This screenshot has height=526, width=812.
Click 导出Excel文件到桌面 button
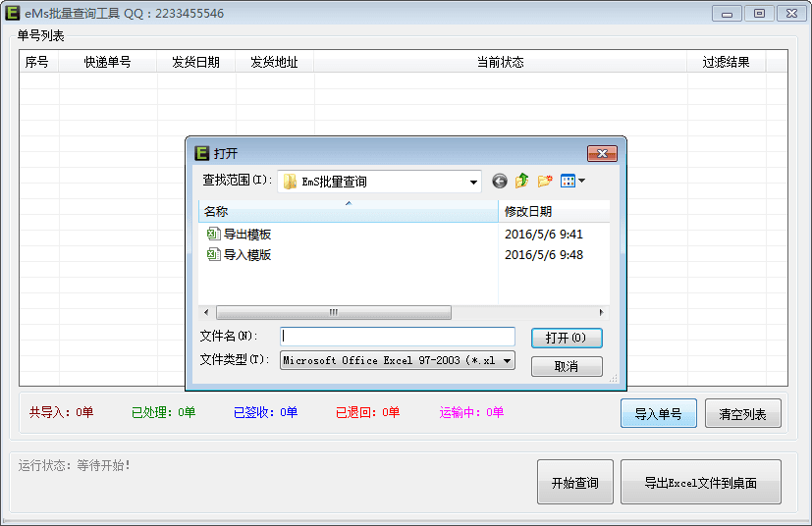click(700, 483)
